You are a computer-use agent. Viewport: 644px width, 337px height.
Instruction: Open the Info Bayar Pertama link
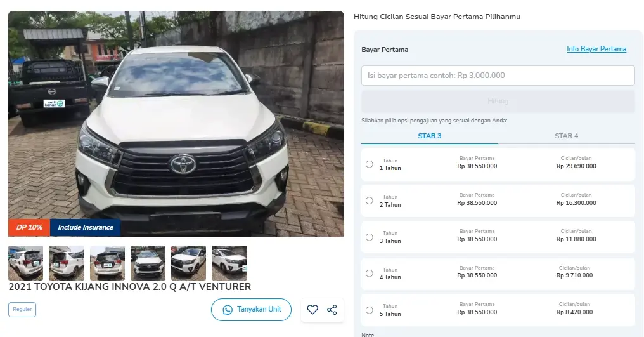click(596, 49)
